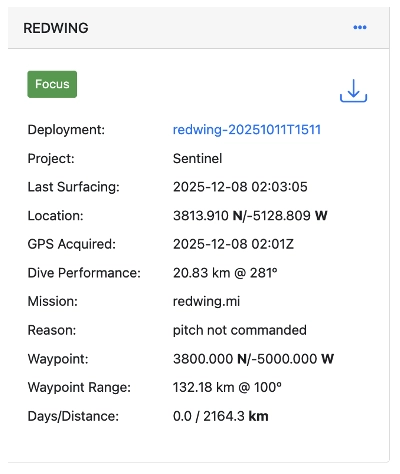
Task: Click the Waypoint value 3800.000 N/-5000.000 W
Action: tap(253, 359)
